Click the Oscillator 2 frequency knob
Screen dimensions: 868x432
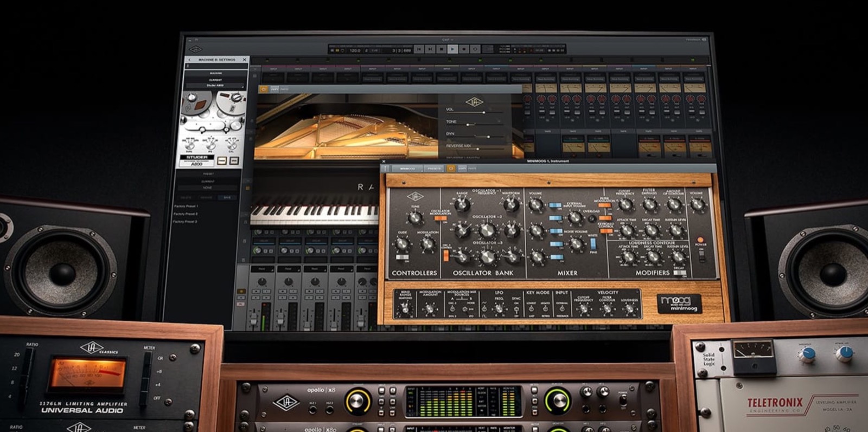pyautogui.click(x=487, y=230)
